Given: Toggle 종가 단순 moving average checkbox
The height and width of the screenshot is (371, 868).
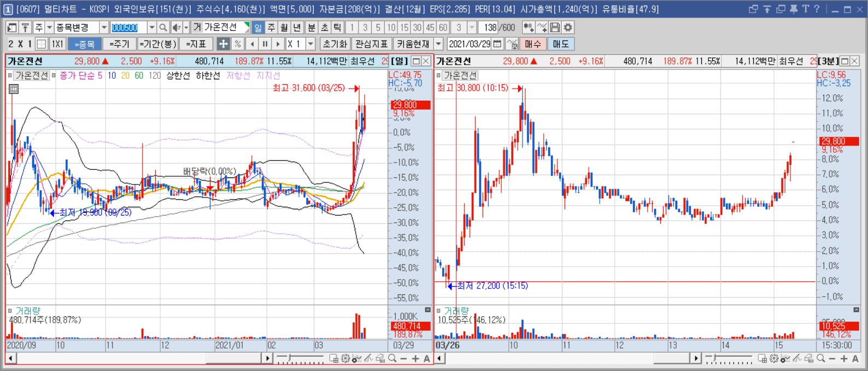Looking at the screenshot, I should click(x=54, y=76).
